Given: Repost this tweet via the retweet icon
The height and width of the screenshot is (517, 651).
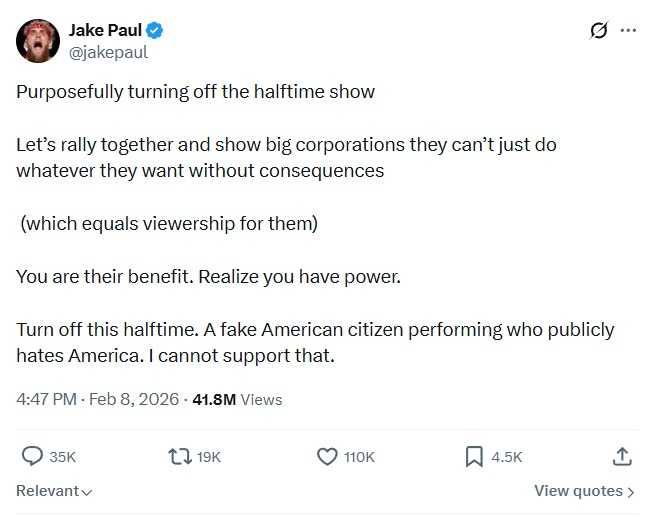Looking at the screenshot, I should pyautogui.click(x=181, y=456).
